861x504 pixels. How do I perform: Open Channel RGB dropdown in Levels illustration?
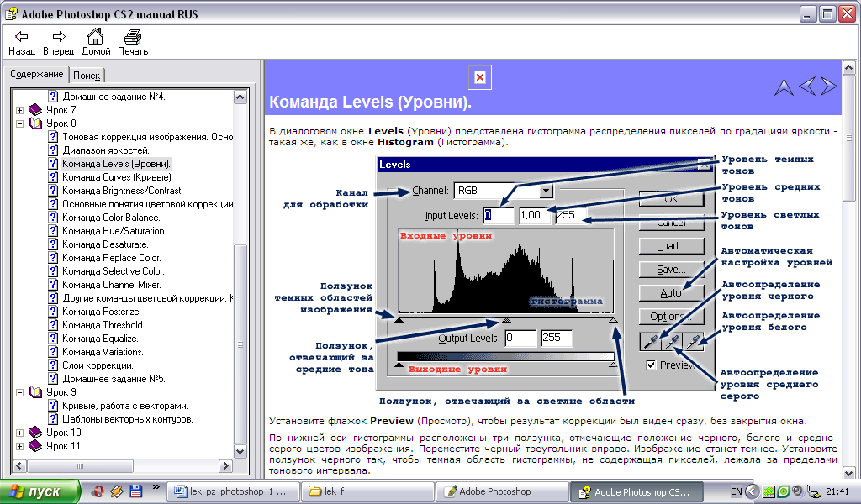(x=546, y=191)
